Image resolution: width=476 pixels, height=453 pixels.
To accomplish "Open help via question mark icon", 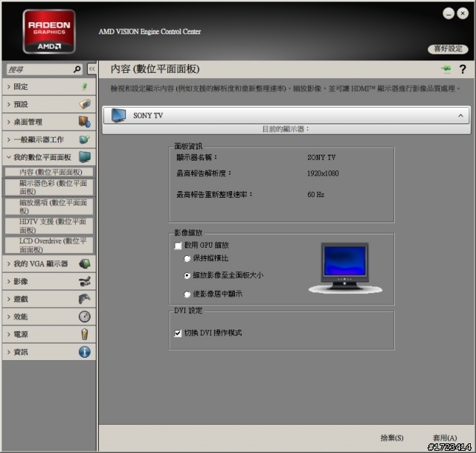I will click(x=463, y=69).
